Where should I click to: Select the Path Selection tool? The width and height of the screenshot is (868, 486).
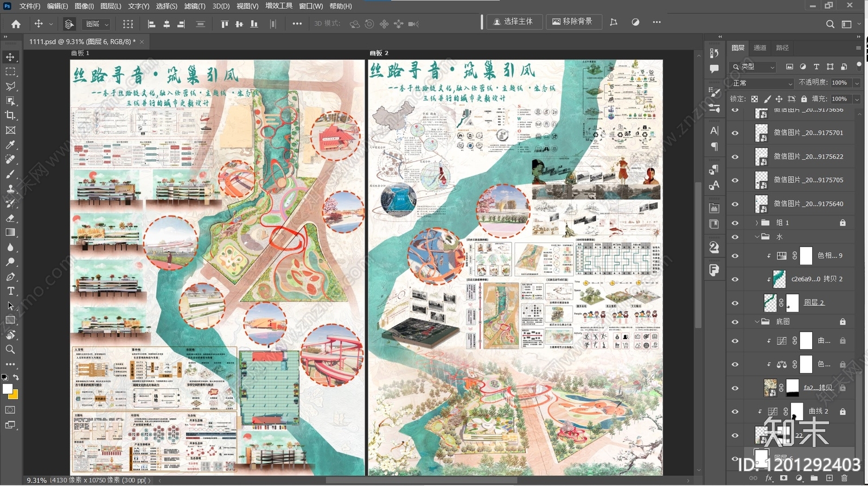(10, 306)
